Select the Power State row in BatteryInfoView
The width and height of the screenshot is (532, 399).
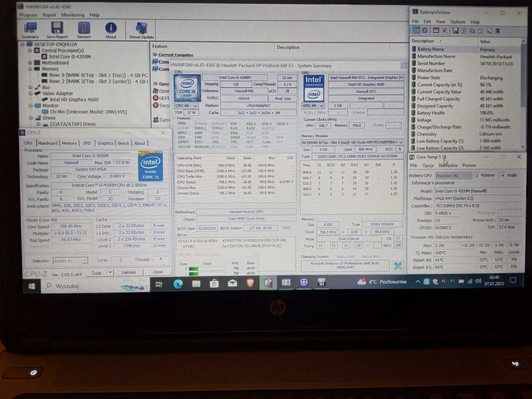466,78
